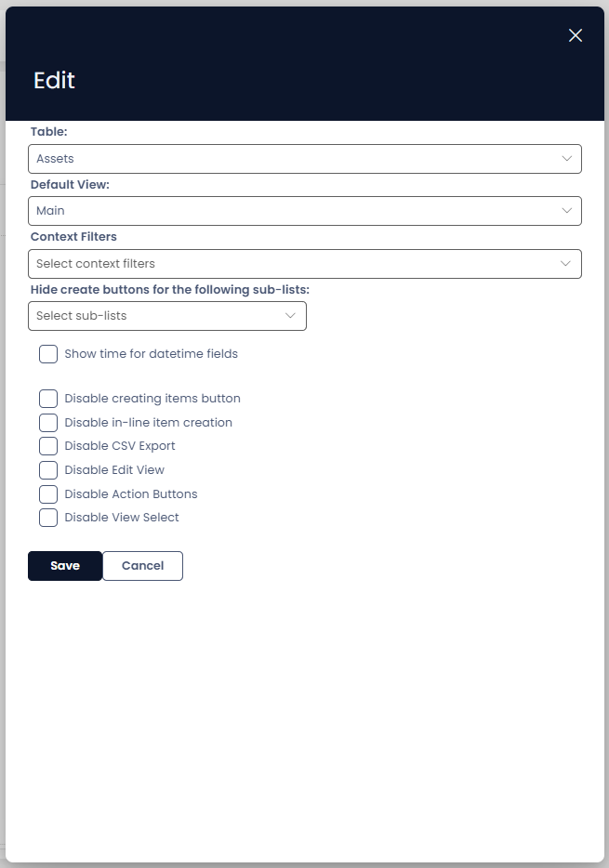Open the Select context filters dropdown

pos(304,264)
